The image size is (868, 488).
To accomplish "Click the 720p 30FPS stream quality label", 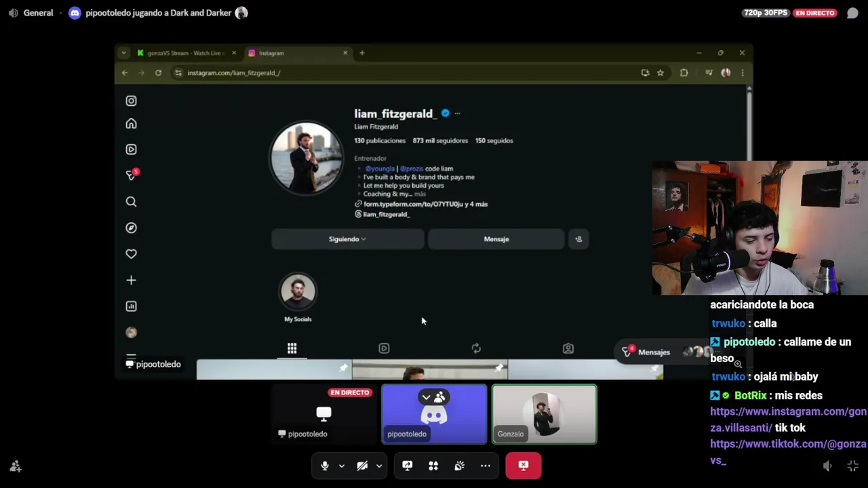I will click(x=766, y=13).
